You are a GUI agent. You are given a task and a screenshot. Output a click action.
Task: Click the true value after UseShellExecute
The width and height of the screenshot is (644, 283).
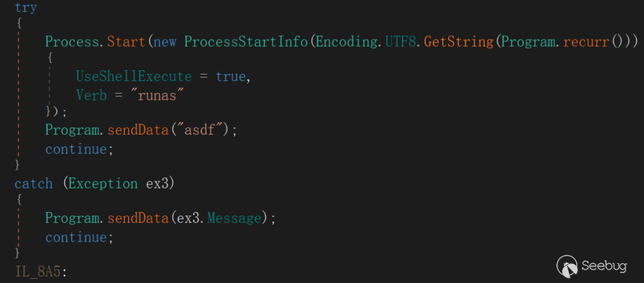(x=231, y=76)
